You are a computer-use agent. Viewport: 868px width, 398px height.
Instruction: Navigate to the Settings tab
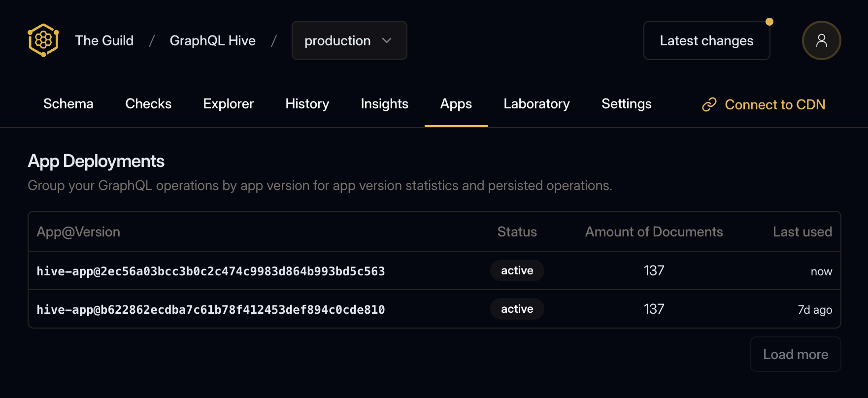(x=626, y=104)
